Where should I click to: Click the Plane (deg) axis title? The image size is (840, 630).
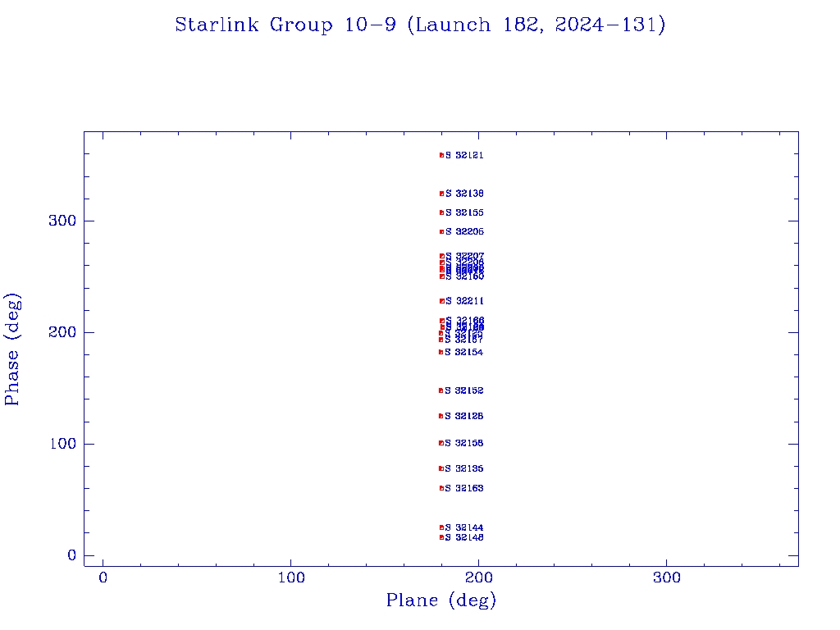click(441, 600)
